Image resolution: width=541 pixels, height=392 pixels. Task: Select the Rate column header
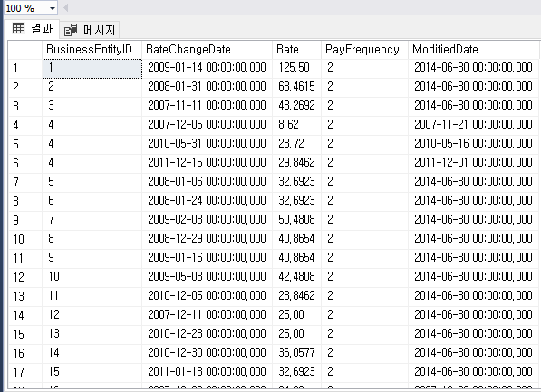coord(296,49)
